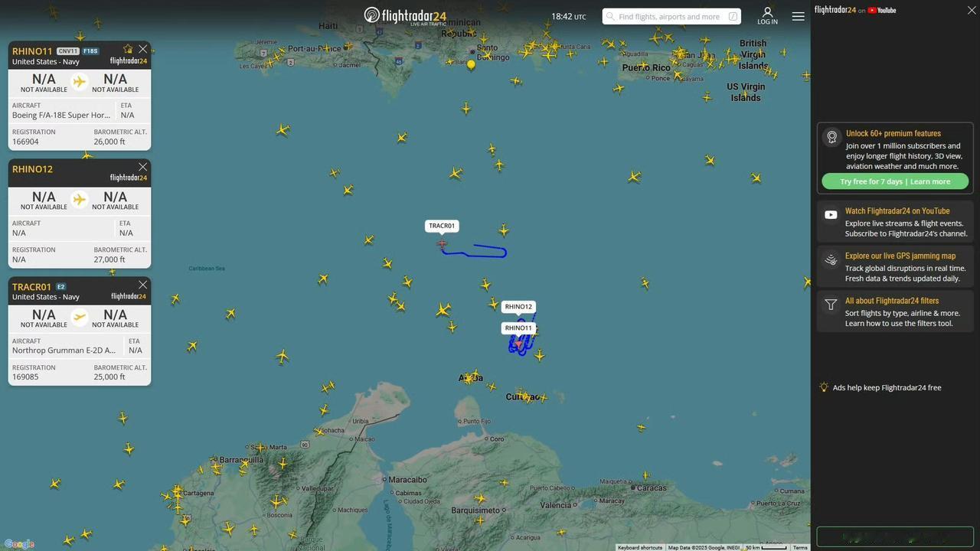Screen dimensions: 980x551
Task: Click the RHINO11 map label
Action: coord(518,328)
